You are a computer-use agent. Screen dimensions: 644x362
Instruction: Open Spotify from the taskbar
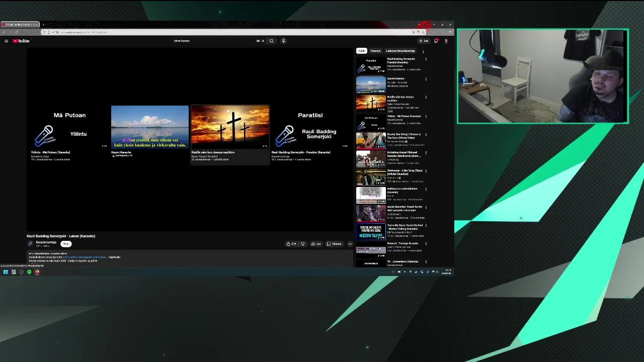[29, 272]
